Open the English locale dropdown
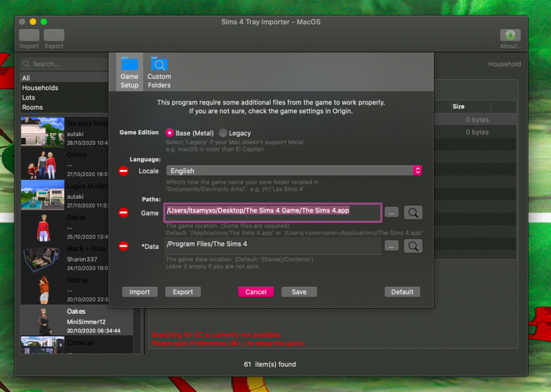This screenshot has width=551, height=392. coord(417,171)
